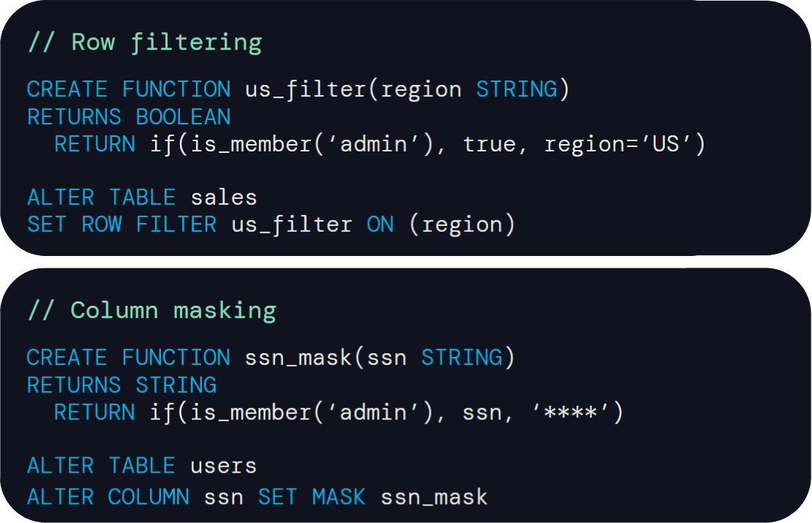The height and width of the screenshot is (523, 812).
Task: Select ssn_mask at the end of the last line
Action: (434, 497)
